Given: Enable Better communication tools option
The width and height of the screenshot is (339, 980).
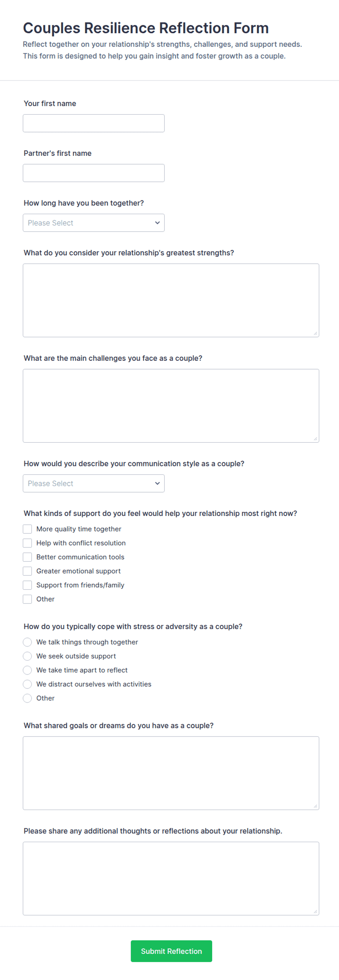Looking at the screenshot, I should pos(27,557).
